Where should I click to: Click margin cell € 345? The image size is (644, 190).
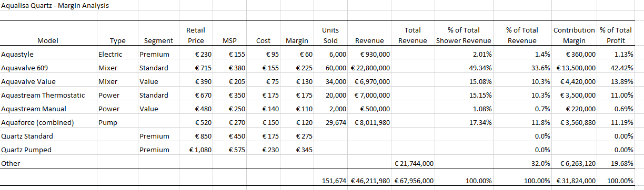[305, 150]
